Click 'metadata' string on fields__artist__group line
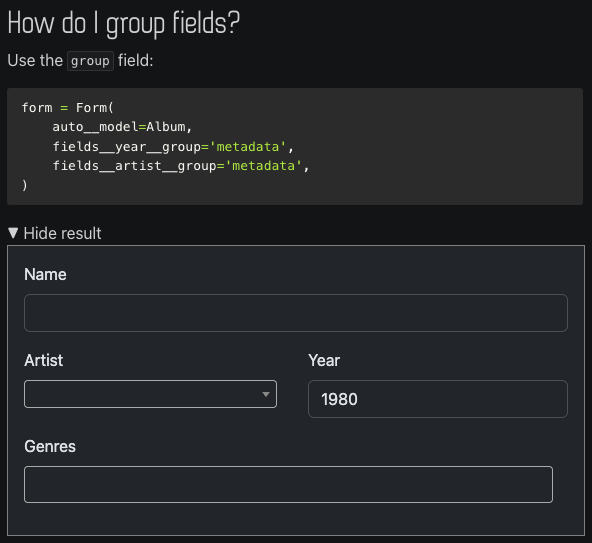Viewport: 592px width, 543px height. tap(263, 166)
